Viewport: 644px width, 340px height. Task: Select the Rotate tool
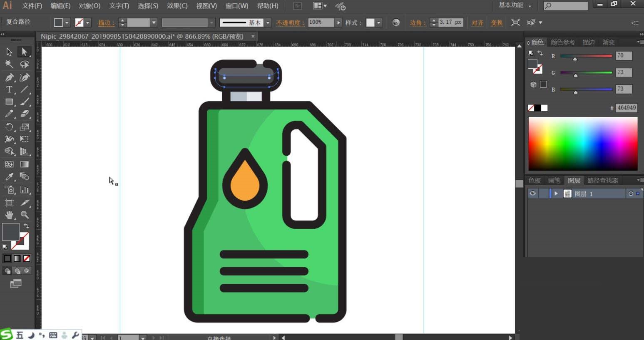coord(9,127)
